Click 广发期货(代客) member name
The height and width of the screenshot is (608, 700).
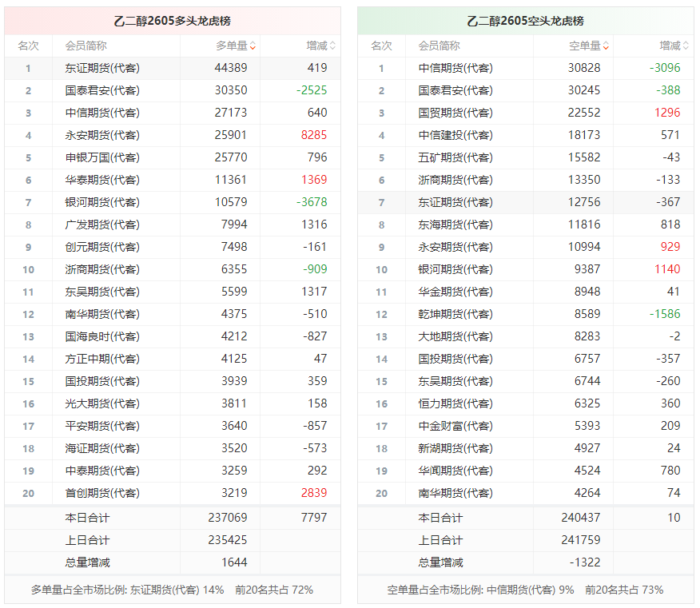click(x=102, y=225)
